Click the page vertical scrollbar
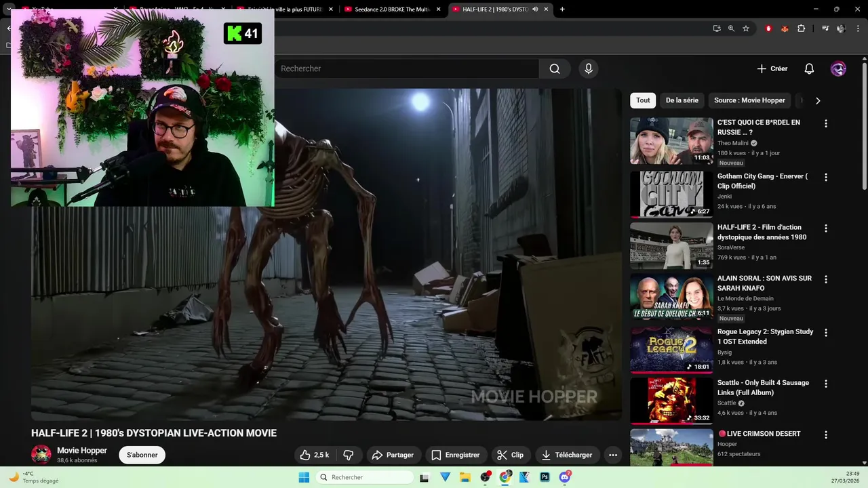The height and width of the screenshot is (488, 868). pos(864,125)
